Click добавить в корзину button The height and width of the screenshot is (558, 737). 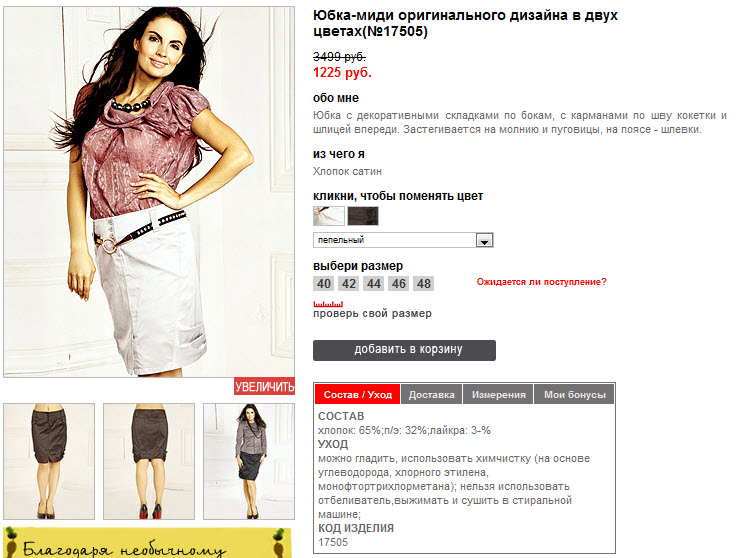click(404, 350)
